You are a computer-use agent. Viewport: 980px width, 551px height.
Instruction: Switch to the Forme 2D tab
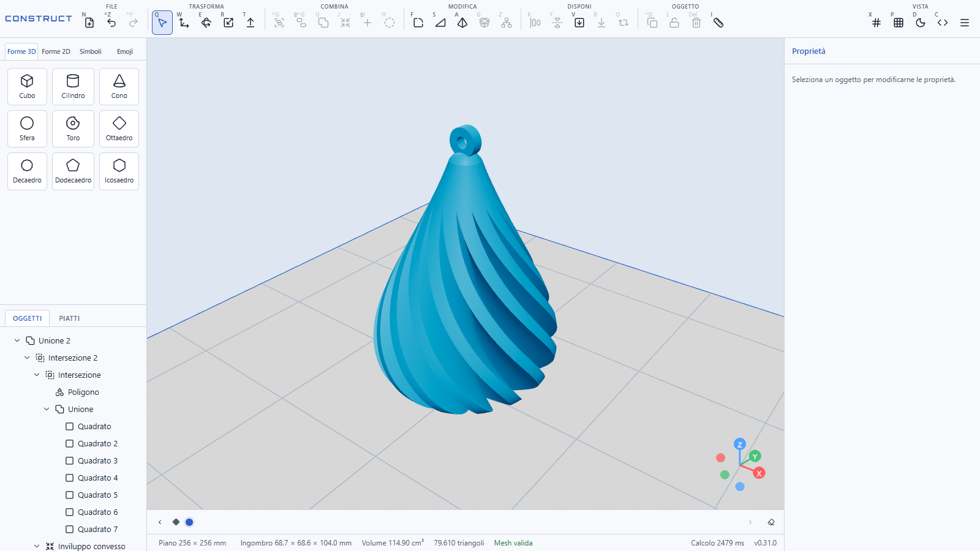(56, 51)
